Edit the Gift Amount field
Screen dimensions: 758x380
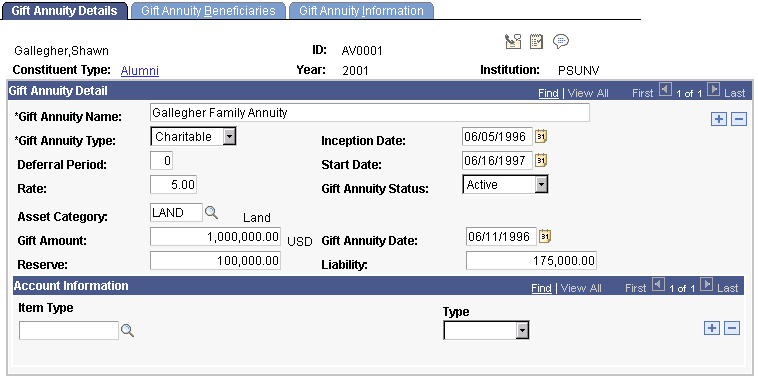tap(216, 236)
